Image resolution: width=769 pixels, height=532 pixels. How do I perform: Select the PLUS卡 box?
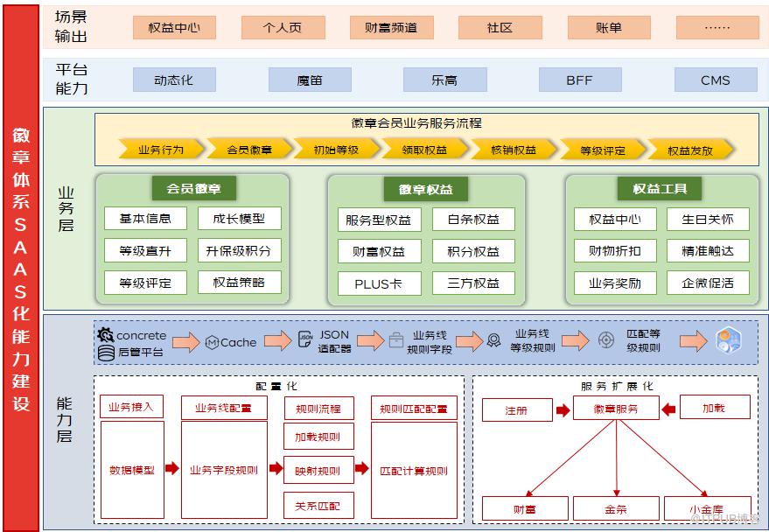point(380,283)
